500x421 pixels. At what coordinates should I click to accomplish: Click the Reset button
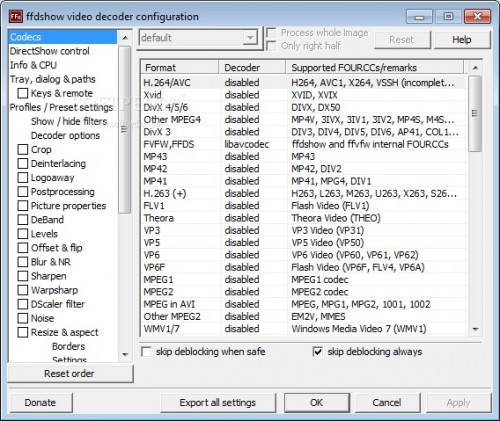pyautogui.click(x=402, y=40)
